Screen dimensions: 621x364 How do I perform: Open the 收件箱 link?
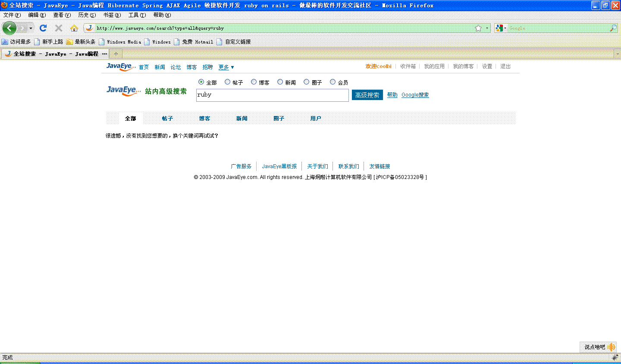click(x=408, y=66)
